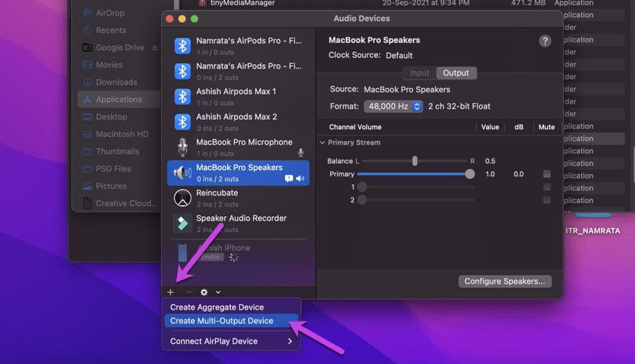This screenshot has width=635, height=364.
Task: Click ITR_NAMRATA desktop item label
Action: [x=593, y=231]
